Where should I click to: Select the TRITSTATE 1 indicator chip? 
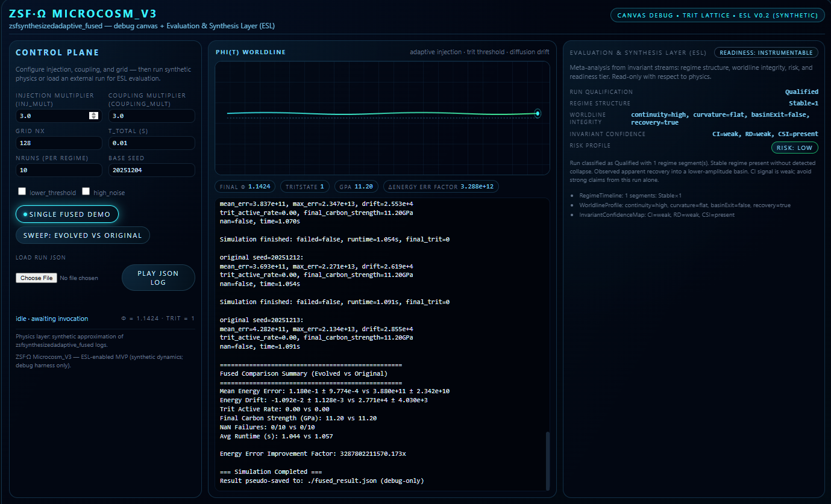304,187
